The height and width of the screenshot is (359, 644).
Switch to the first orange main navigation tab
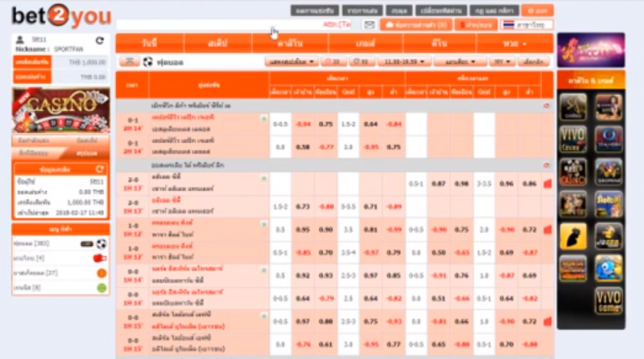point(150,43)
